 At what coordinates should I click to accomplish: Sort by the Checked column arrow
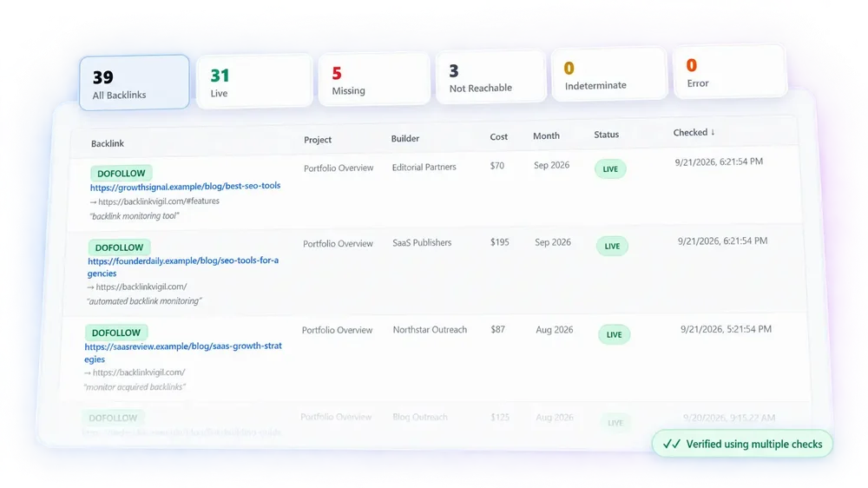pos(713,132)
